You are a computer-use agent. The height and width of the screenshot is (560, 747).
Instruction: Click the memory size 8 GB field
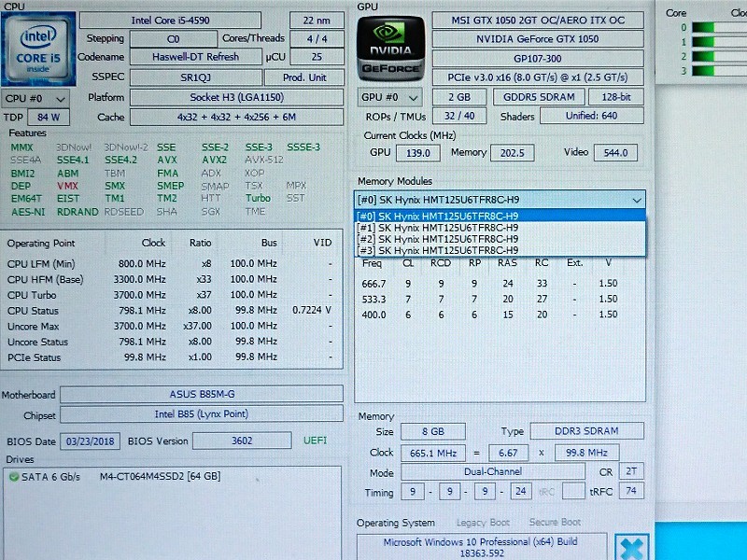433,432
